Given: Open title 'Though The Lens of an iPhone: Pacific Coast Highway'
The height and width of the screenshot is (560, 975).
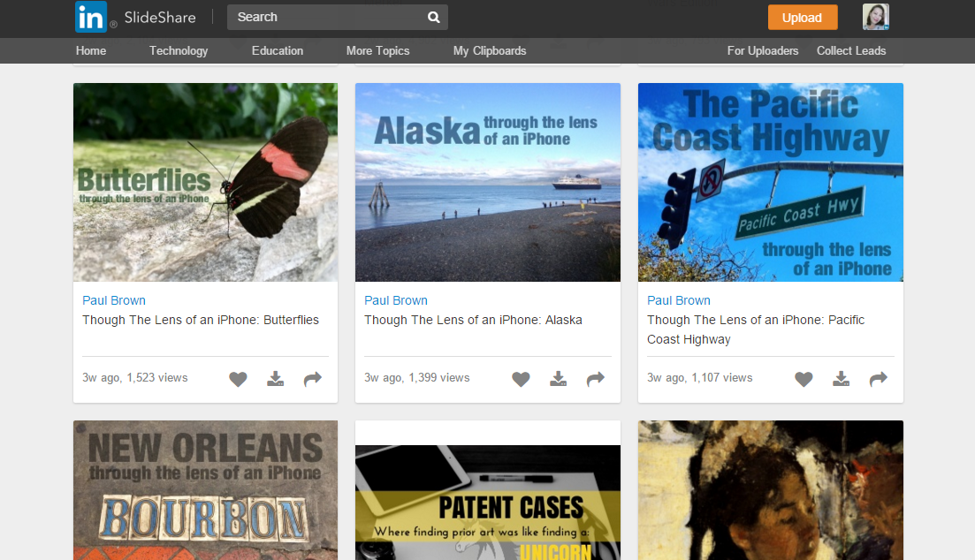Looking at the screenshot, I should 756,329.
